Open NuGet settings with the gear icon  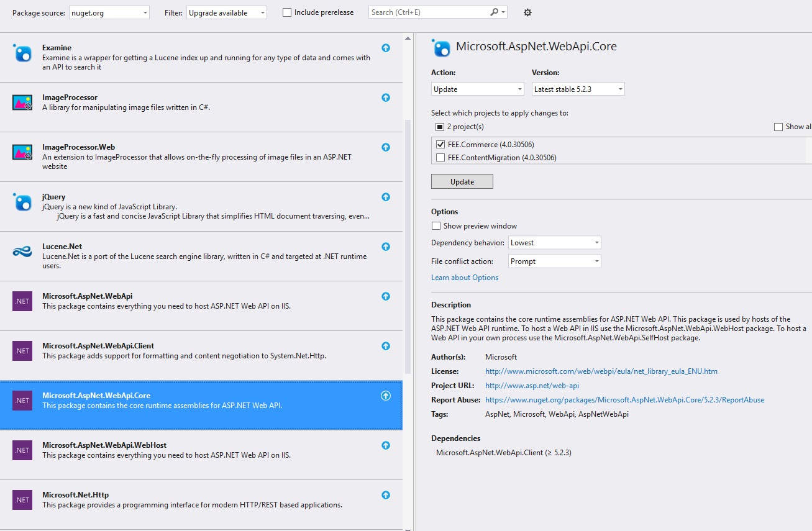click(x=527, y=12)
